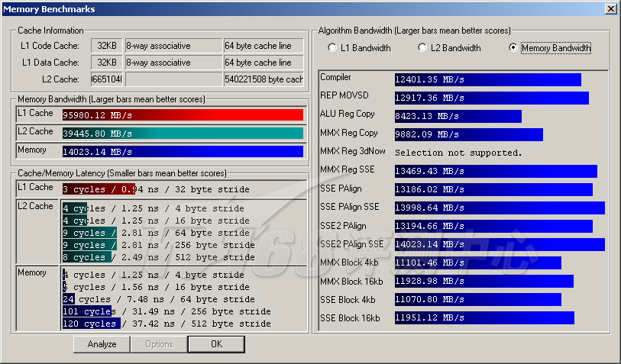Click the L1 Cache latency 3 cycles bar
The height and width of the screenshot is (364, 621).
pyautogui.click(x=99, y=189)
